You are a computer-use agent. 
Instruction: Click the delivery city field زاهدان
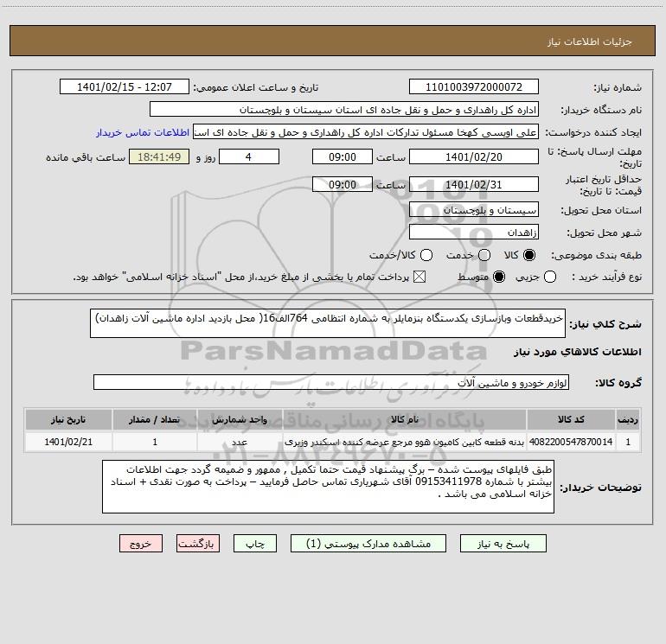pyautogui.click(x=474, y=233)
